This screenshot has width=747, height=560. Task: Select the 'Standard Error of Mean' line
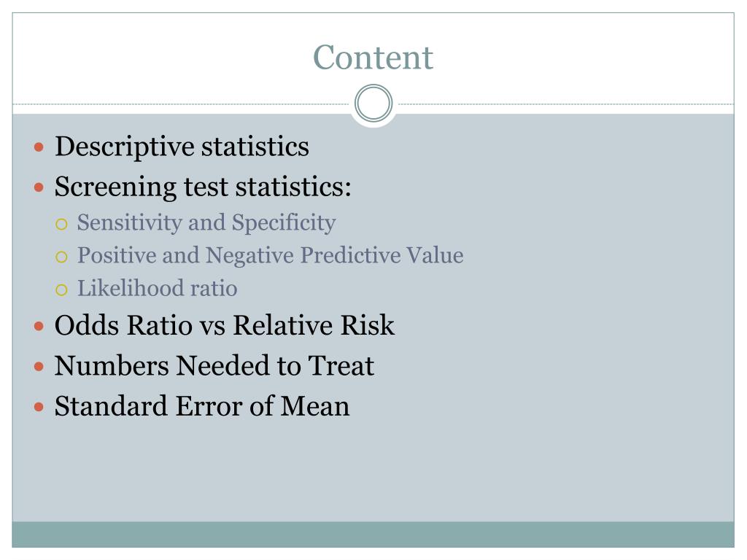[x=202, y=406]
